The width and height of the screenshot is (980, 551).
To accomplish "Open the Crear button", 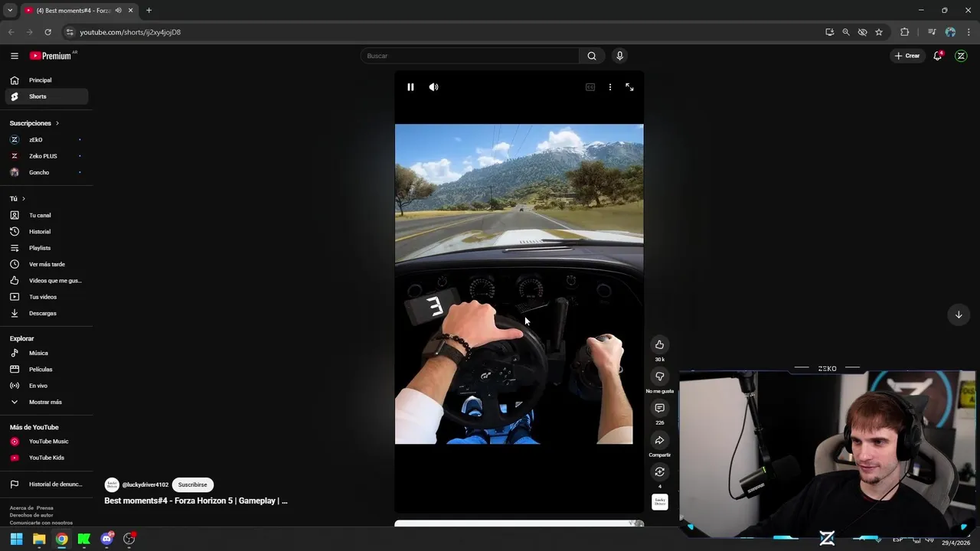I will 907,56.
